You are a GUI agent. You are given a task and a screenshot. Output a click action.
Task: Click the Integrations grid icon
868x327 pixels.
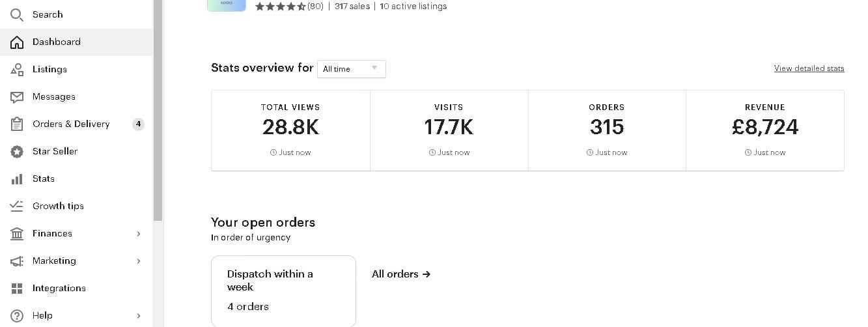[17, 288]
